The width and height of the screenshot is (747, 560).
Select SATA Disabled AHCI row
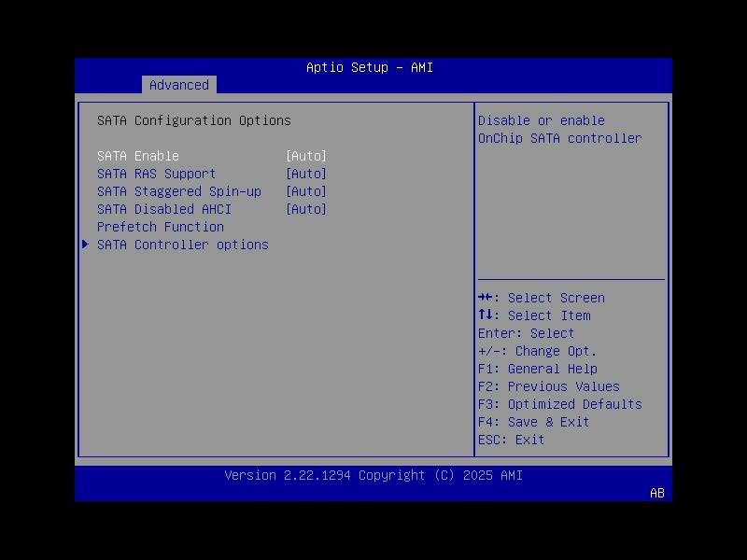pos(164,209)
